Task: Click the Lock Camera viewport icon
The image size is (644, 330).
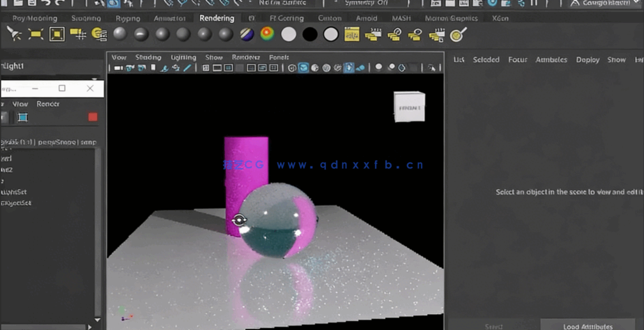Action: tap(130, 68)
